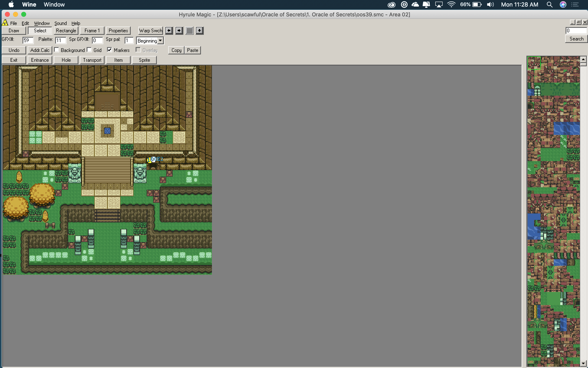Enable the Grid checkbox
This screenshot has height=368, width=588.
point(89,50)
